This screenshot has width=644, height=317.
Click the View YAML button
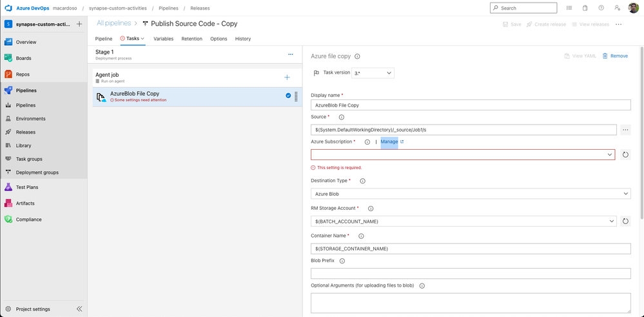pyautogui.click(x=580, y=56)
